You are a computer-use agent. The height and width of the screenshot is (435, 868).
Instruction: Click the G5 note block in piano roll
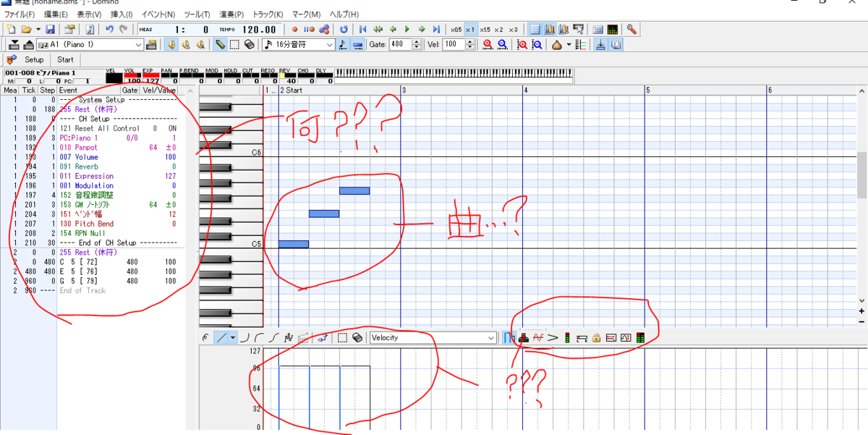pyautogui.click(x=354, y=191)
